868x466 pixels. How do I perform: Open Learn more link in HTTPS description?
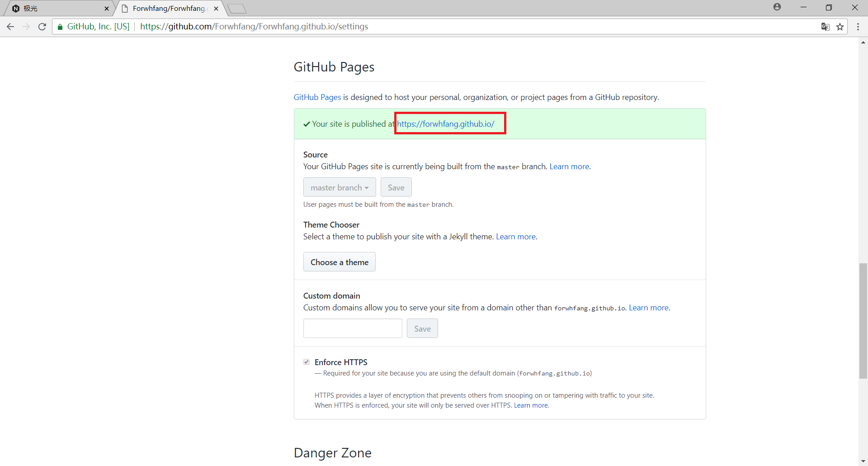531,405
